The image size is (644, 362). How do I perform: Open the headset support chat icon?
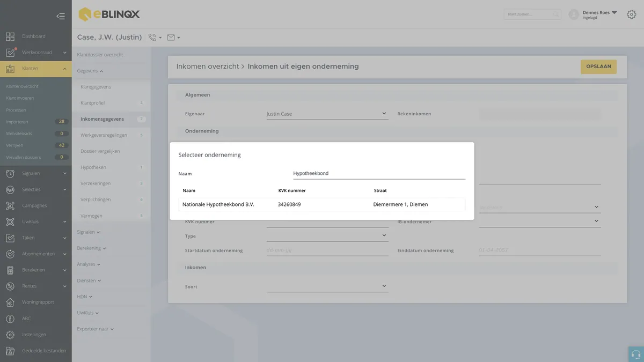click(x=636, y=354)
